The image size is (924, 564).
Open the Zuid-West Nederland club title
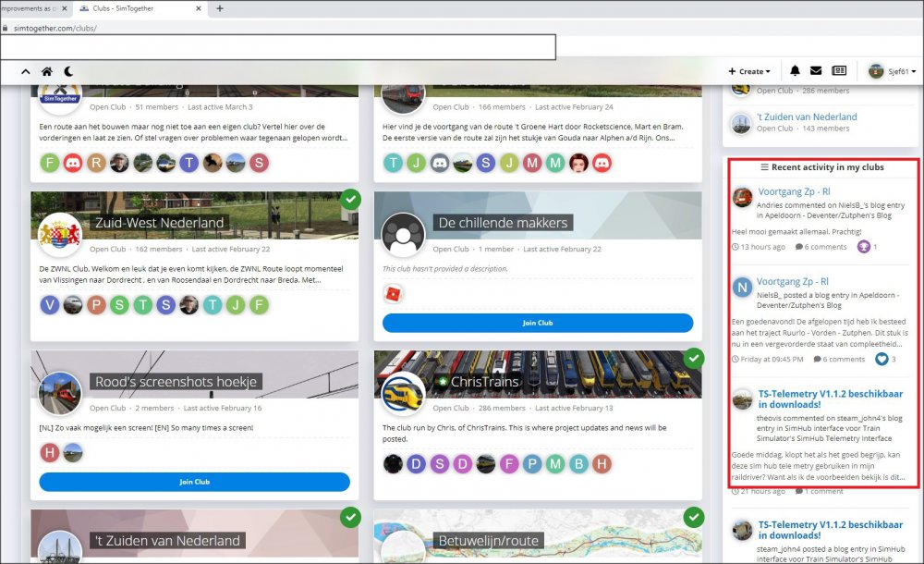(x=159, y=223)
